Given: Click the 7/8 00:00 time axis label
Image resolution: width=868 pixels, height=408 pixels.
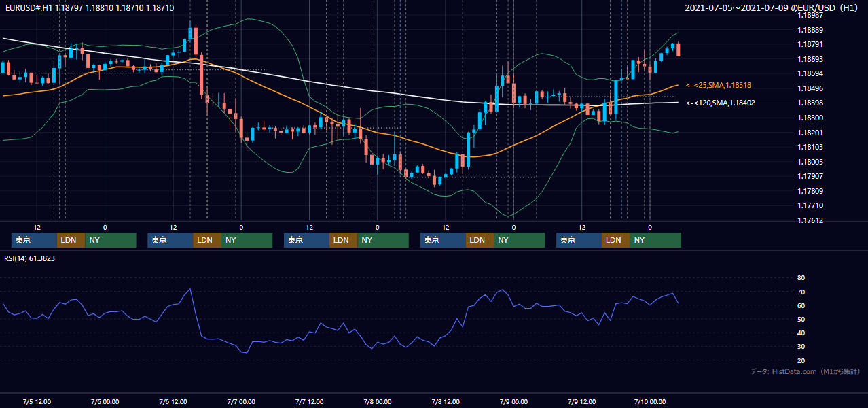Looking at the screenshot, I should coord(377,401).
